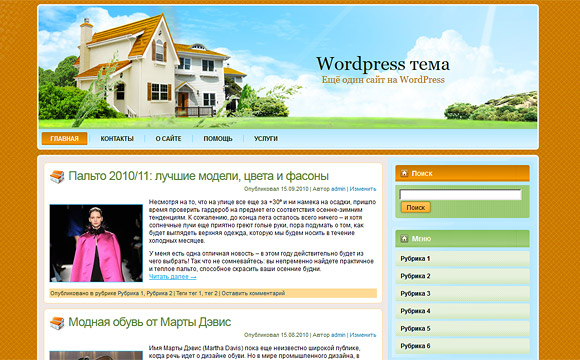Image resolution: width=580 pixels, height=360 pixels.
Task: Click Оставить комментарий link
Action: [x=253, y=293]
